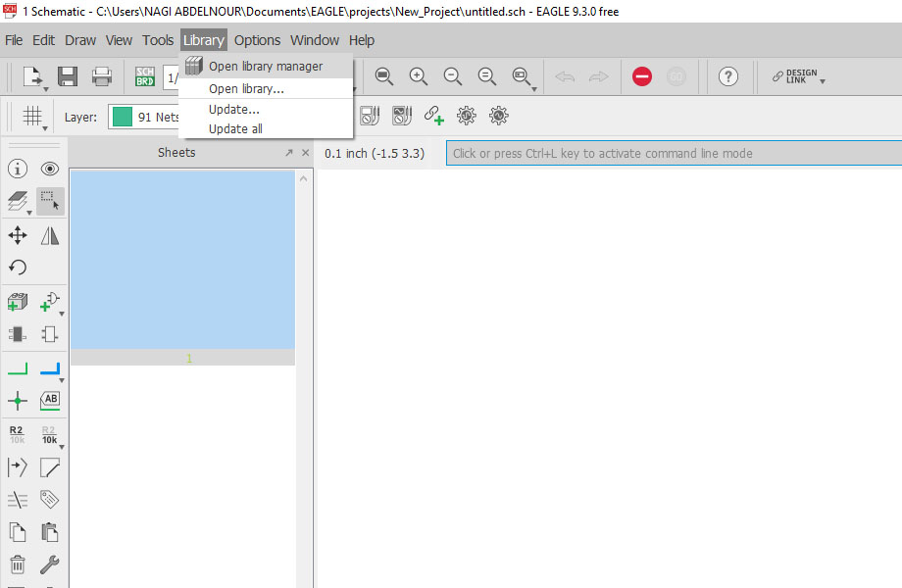
Task: Open the Layer 91 Nets dropdown
Action: (x=144, y=117)
